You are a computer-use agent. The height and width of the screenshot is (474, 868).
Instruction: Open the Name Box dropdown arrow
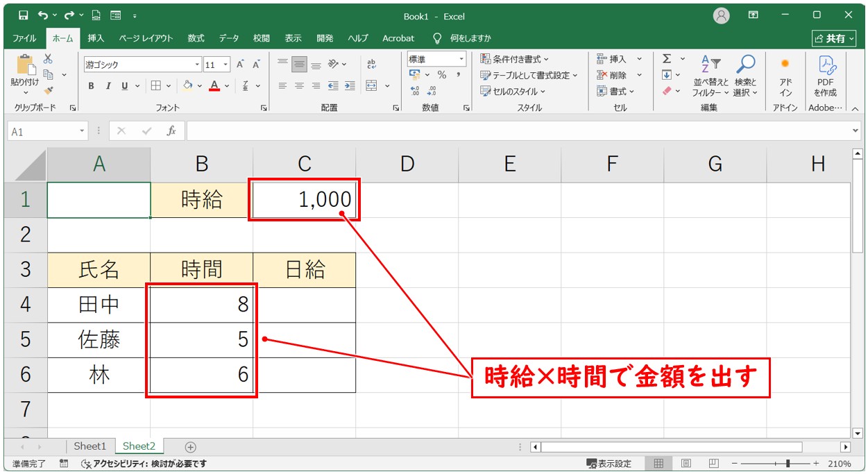click(83, 131)
